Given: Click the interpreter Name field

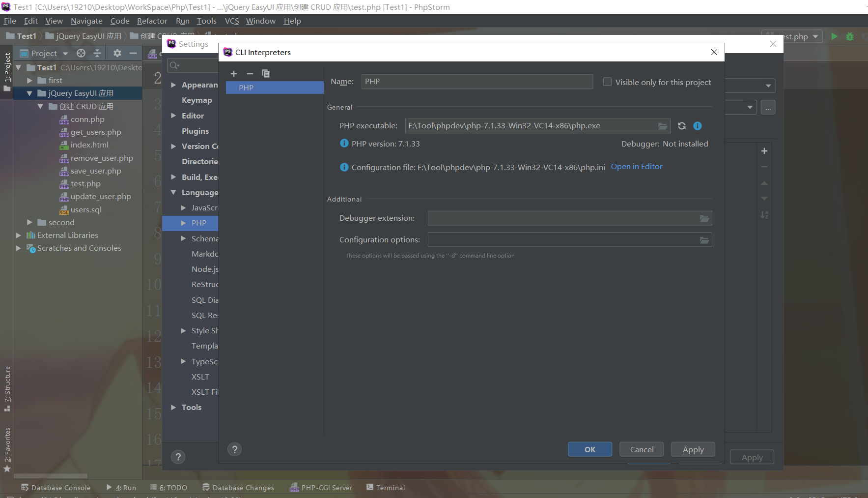Looking at the screenshot, I should pos(477,82).
